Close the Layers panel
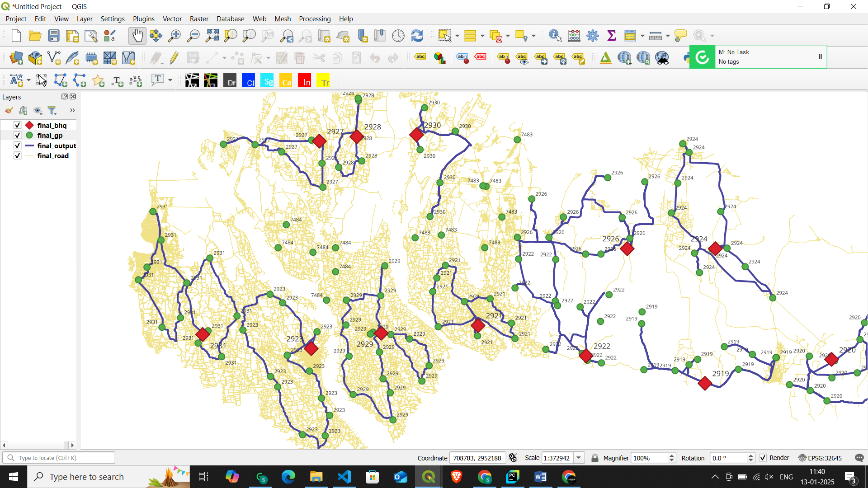The image size is (868, 488). pyautogui.click(x=73, y=97)
